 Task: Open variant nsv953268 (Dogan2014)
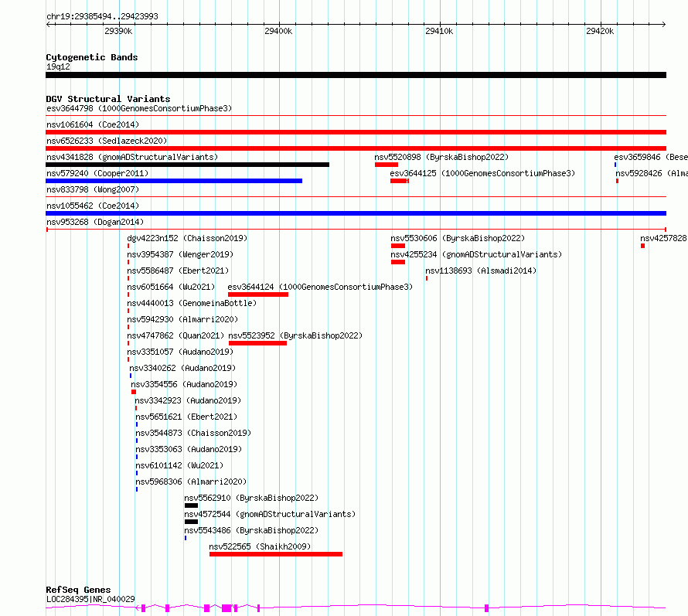click(95, 222)
